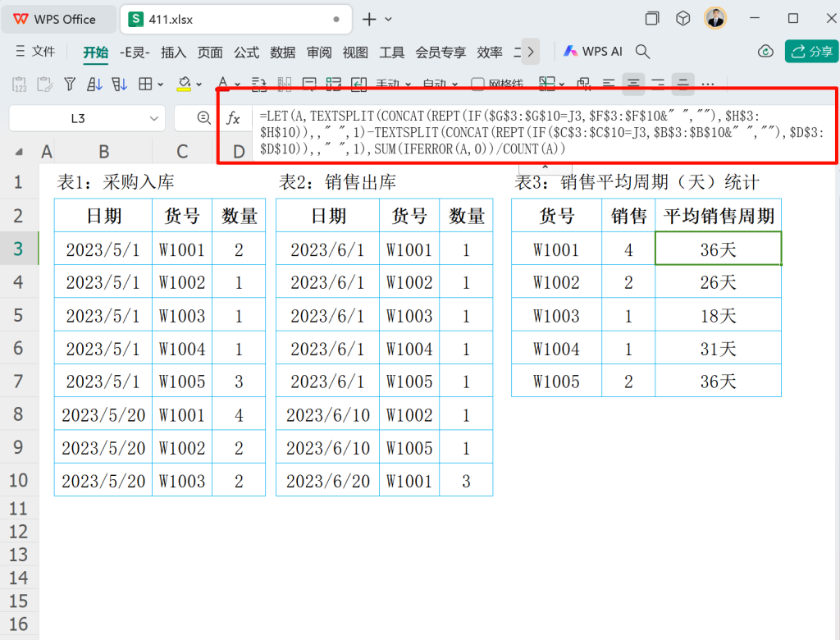Switch to the 视图 tab

point(356,52)
